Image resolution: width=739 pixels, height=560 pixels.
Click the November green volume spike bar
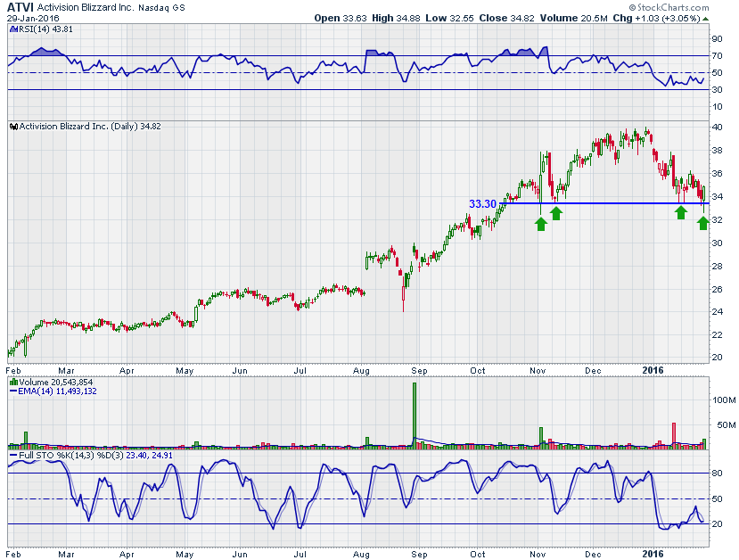[541, 438]
